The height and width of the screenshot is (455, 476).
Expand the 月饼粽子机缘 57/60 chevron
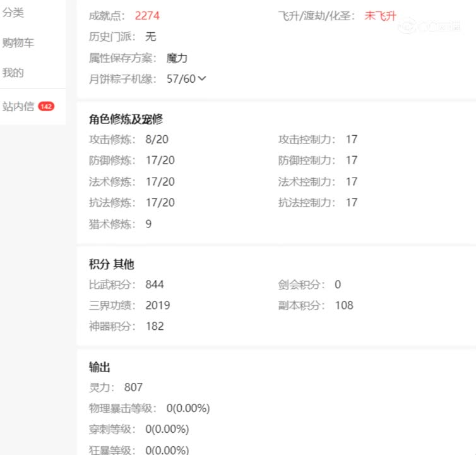[x=202, y=78]
